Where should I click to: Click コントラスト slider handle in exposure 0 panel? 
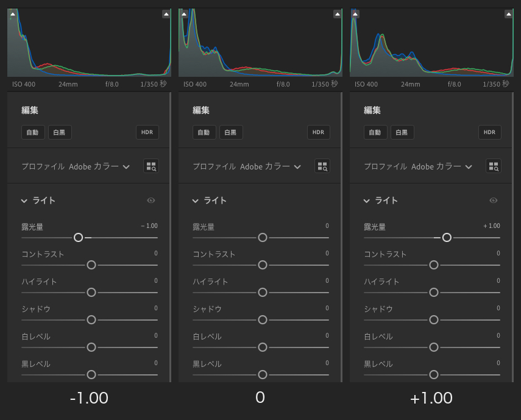coord(263,265)
